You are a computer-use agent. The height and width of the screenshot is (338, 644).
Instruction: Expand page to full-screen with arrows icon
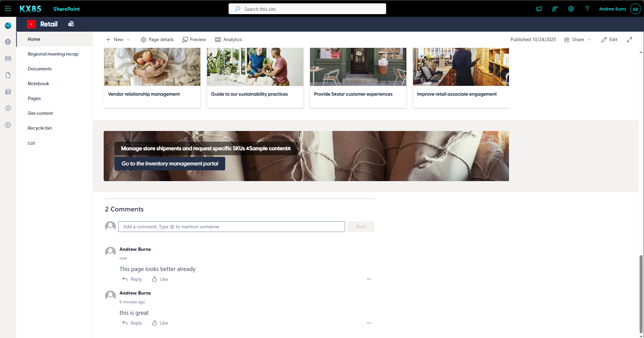tap(630, 40)
